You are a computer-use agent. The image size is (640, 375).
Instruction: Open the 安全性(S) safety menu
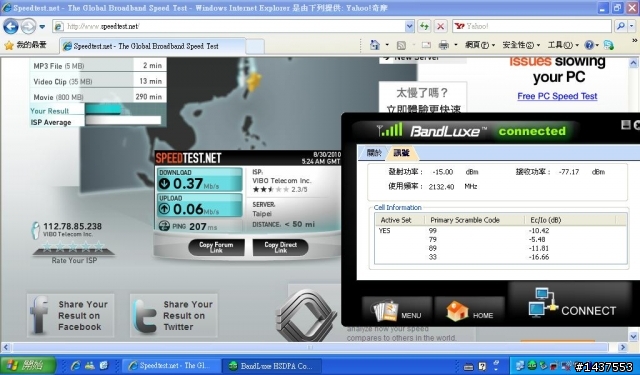click(x=521, y=45)
